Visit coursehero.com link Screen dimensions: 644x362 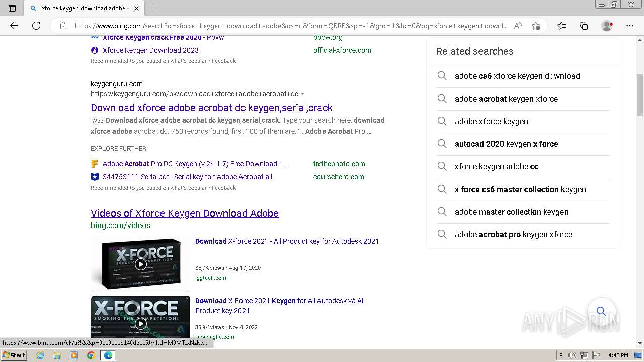click(x=339, y=177)
